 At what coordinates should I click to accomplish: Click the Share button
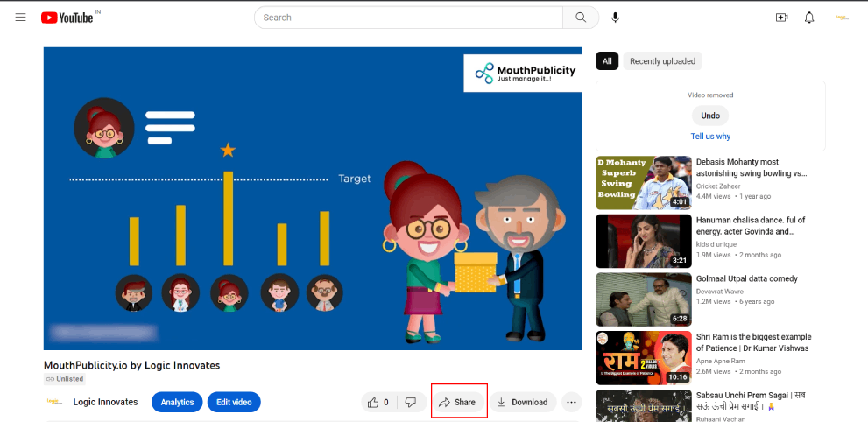458,403
